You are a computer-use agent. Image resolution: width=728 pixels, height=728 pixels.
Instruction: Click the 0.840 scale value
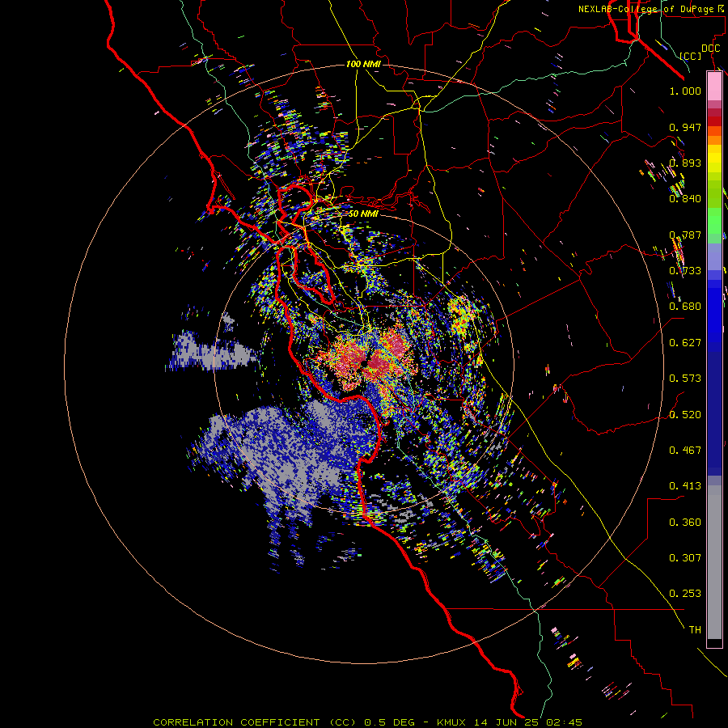click(x=685, y=199)
